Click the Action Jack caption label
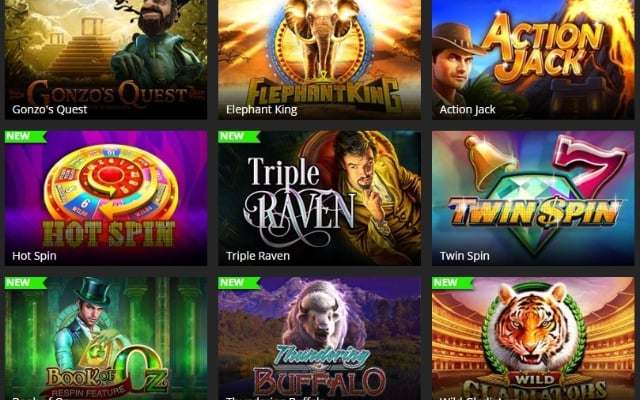The height and width of the screenshot is (400, 640). (467, 110)
